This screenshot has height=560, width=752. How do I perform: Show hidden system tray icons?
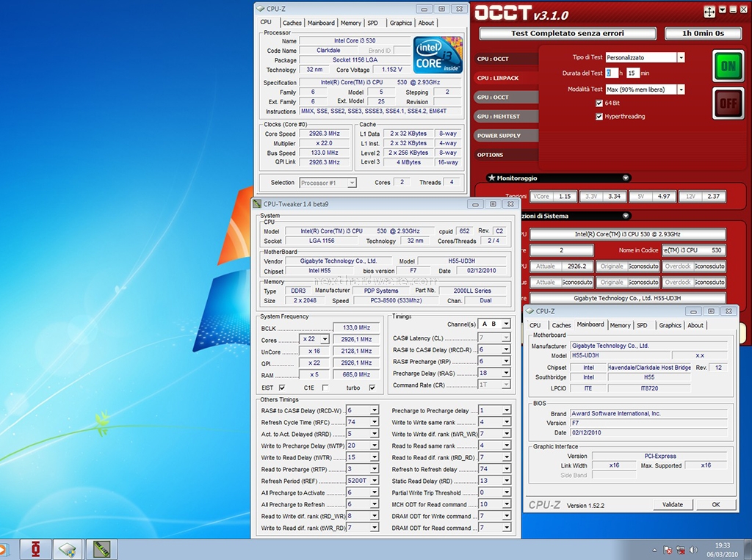(654, 550)
